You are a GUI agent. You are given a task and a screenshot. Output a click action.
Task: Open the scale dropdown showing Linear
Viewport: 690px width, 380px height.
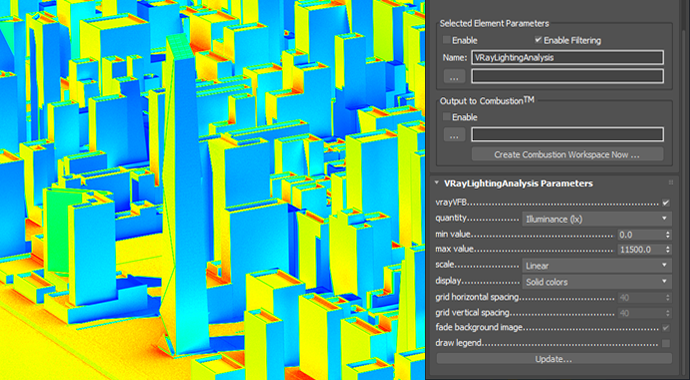597,266
